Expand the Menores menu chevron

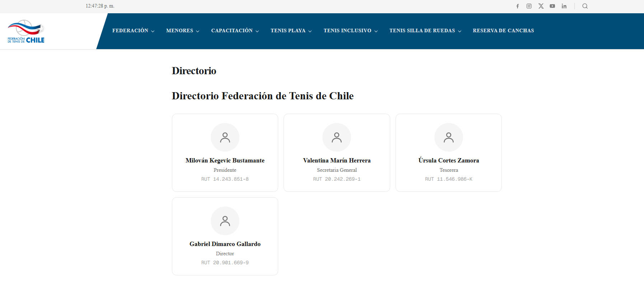pos(198,31)
